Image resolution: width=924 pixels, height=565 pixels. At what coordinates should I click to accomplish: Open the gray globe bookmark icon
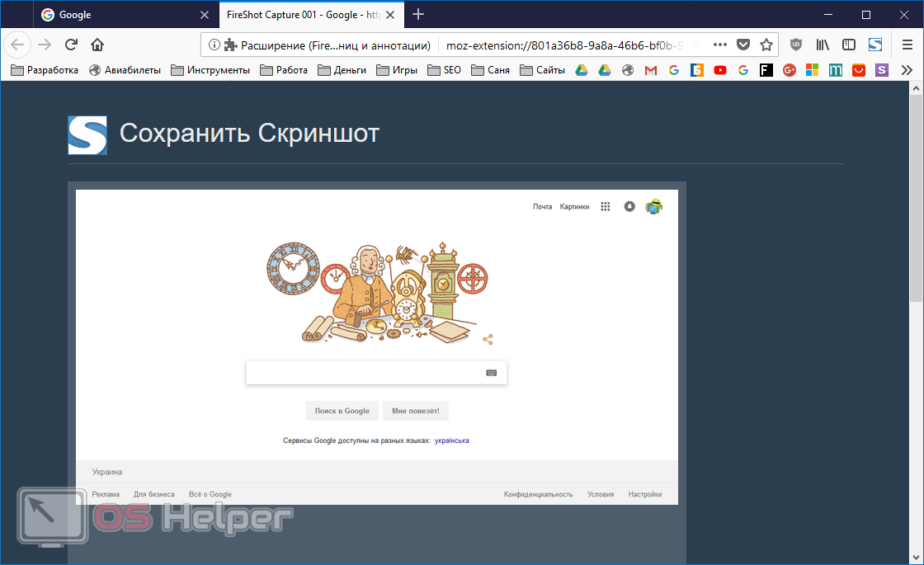[x=628, y=70]
